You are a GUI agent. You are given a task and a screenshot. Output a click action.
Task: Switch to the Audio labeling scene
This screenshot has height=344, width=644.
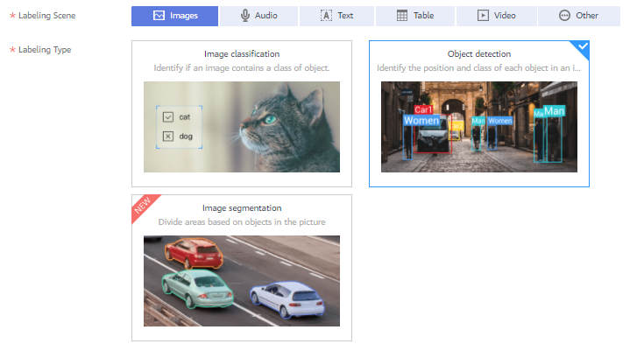[x=258, y=16]
